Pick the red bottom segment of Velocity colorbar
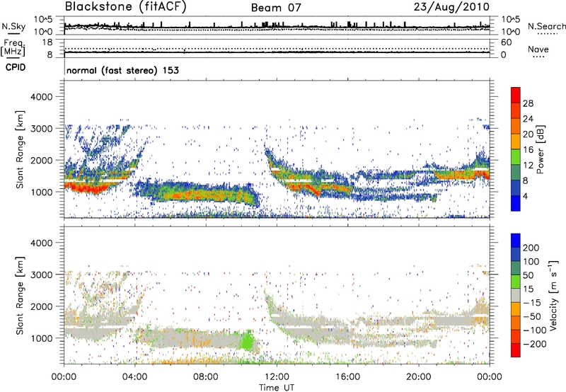This screenshot has height=392, width=566. pos(516,350)
